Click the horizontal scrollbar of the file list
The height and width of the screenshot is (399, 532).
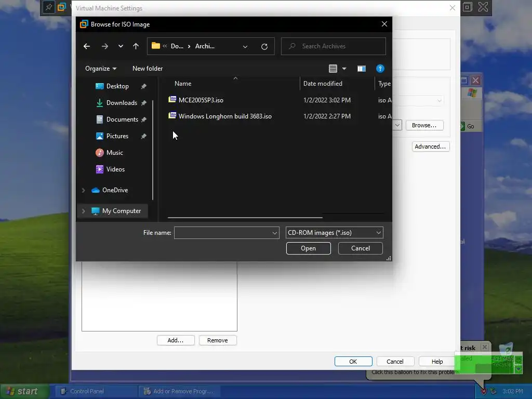(245, 218)
